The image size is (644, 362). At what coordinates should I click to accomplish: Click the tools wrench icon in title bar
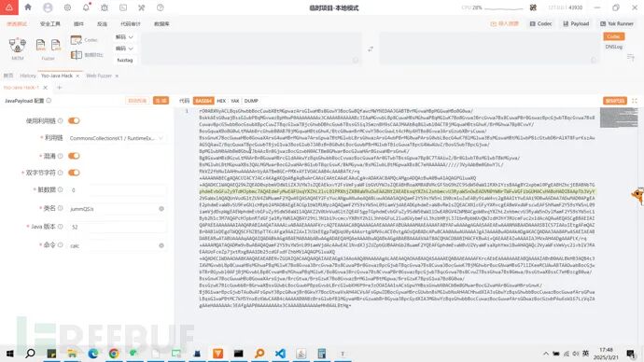(141, 7)
